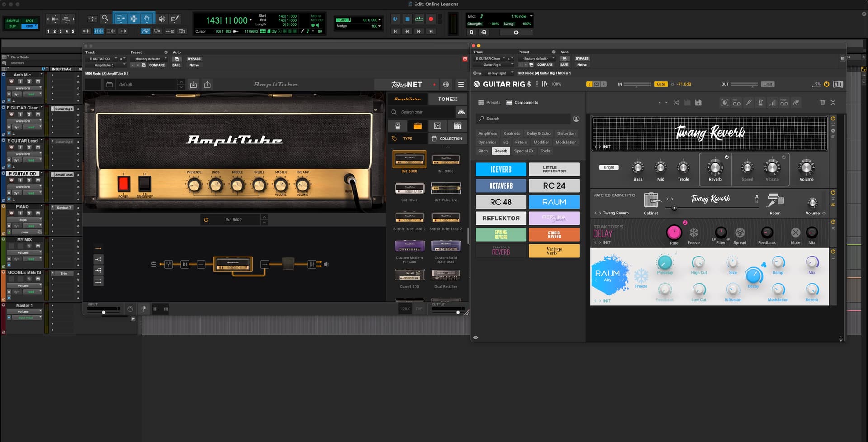Select the cabinet speaker gear category icon
868x442 pixels.
[x=438, y=126]
